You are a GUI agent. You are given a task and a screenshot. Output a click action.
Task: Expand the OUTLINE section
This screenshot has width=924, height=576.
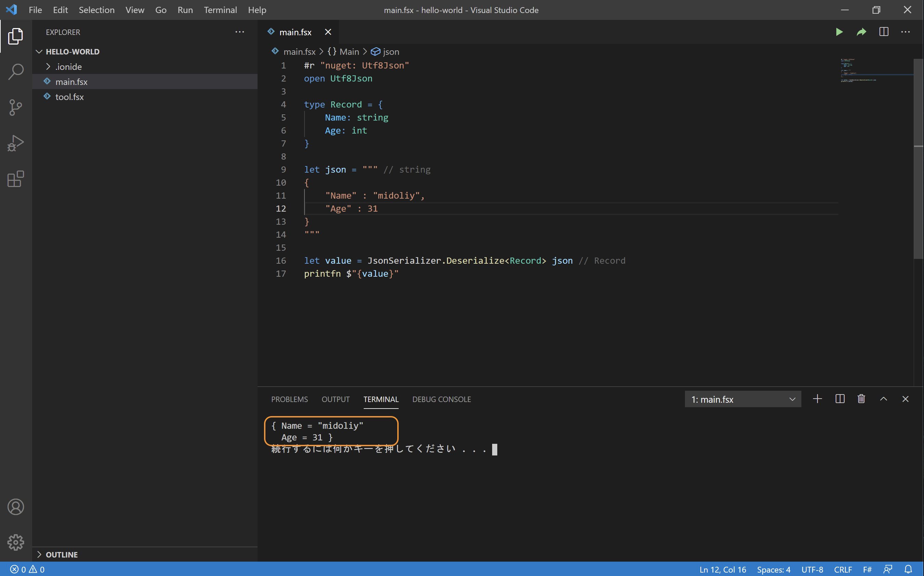click(x=61, y=554)
